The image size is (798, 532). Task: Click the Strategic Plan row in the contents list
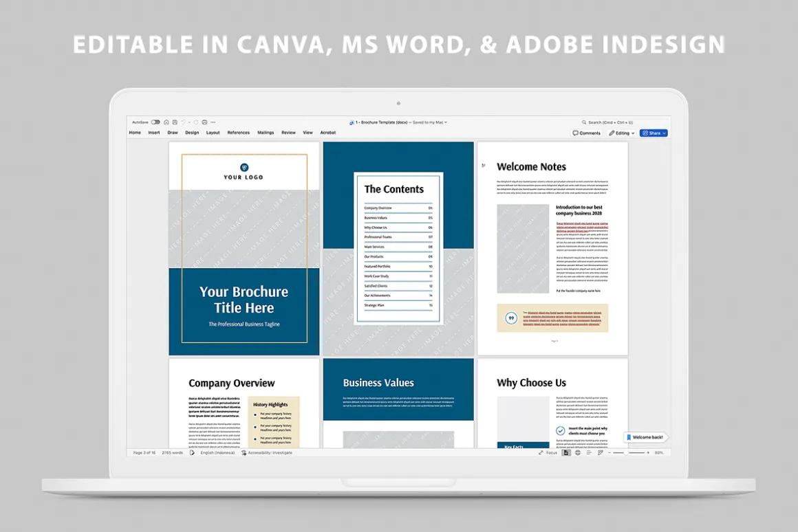click(x=398, y=305)
